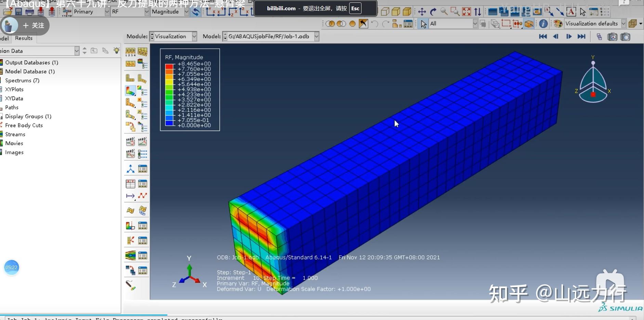Select the Pan View tool

click(422, 12)
